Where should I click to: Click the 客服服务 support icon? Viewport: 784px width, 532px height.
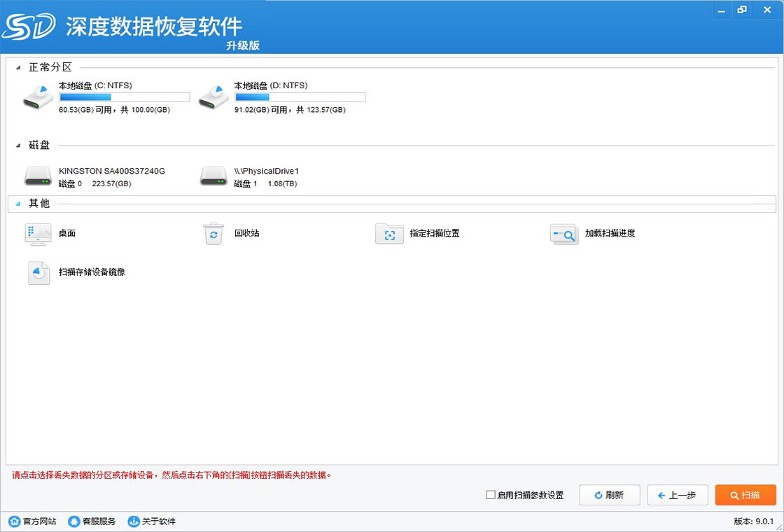pyautogui.click(x=74, y=521)
